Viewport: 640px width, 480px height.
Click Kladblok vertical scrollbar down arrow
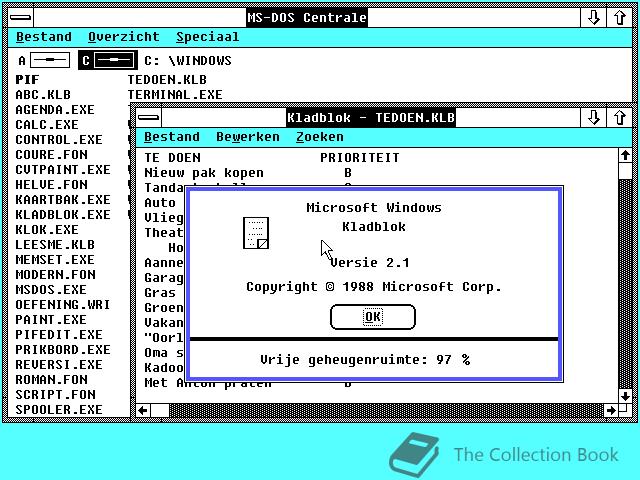(625, 396)
